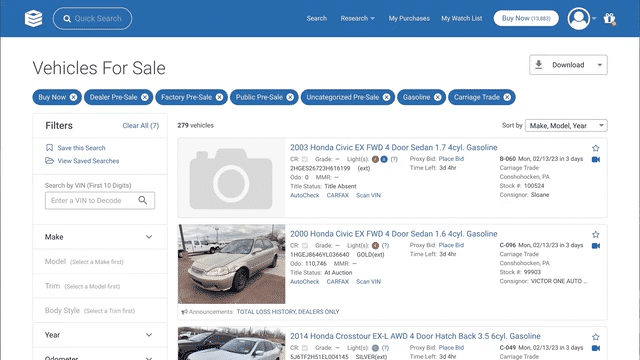Open the Sort by Make, Model, Year dropdown

566,126
